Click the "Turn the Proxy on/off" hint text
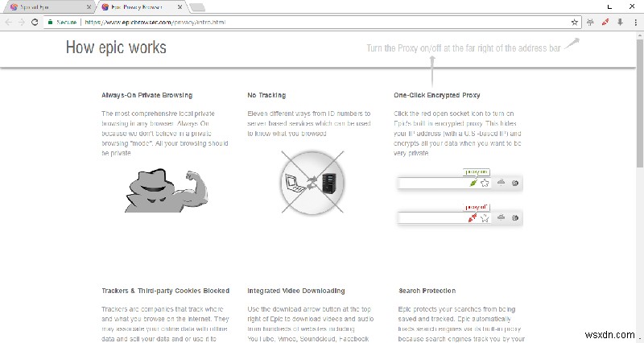 pyautogui.click(x=464, y=48)
